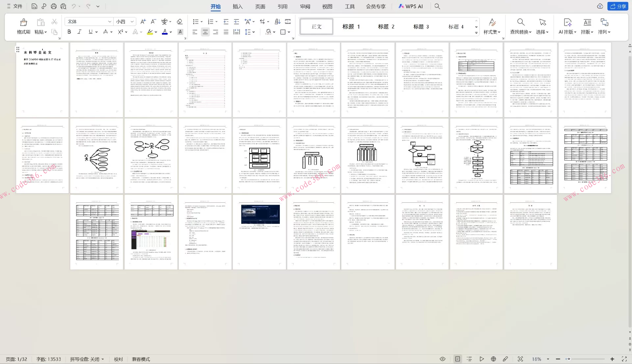
Task: Open the AI排版 layout tool
Action: point(567,26)
